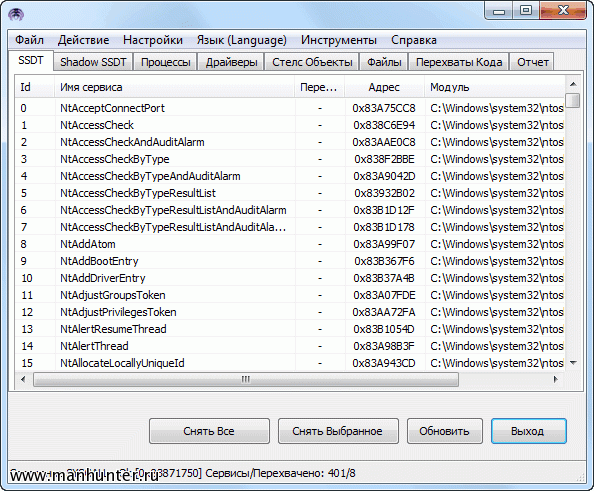Screen dimensions: 594x491
Task: Click the Выход button
Action: [x=528, y=431]
